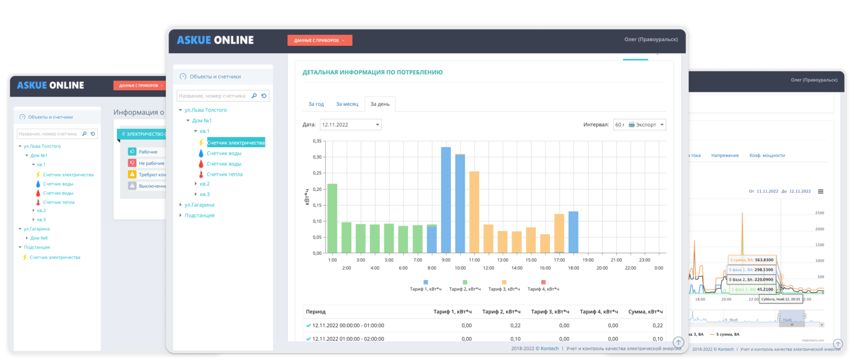Switch to the 'За месяц' tab
This screenshot has height=360, width=868.
[x=347, y=104]
